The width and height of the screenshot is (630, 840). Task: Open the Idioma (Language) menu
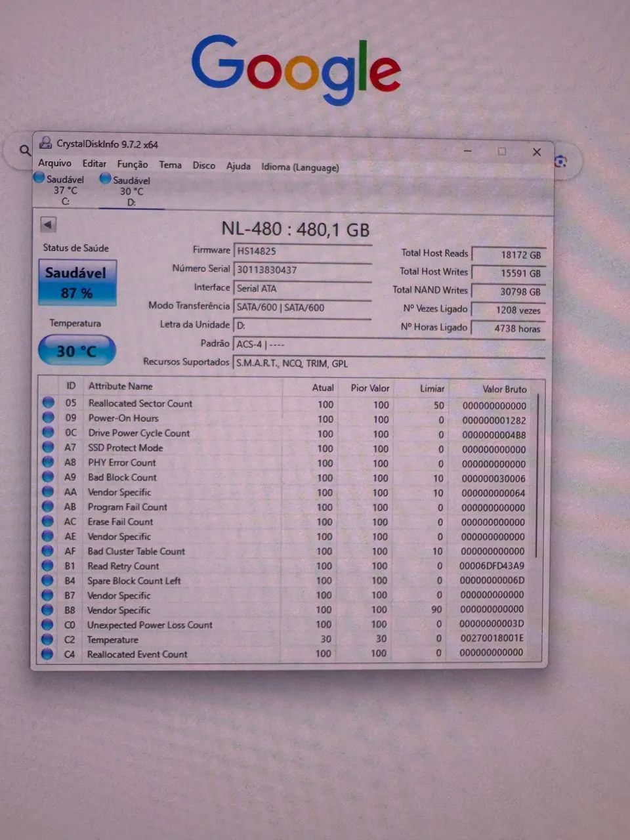(300, 167)
